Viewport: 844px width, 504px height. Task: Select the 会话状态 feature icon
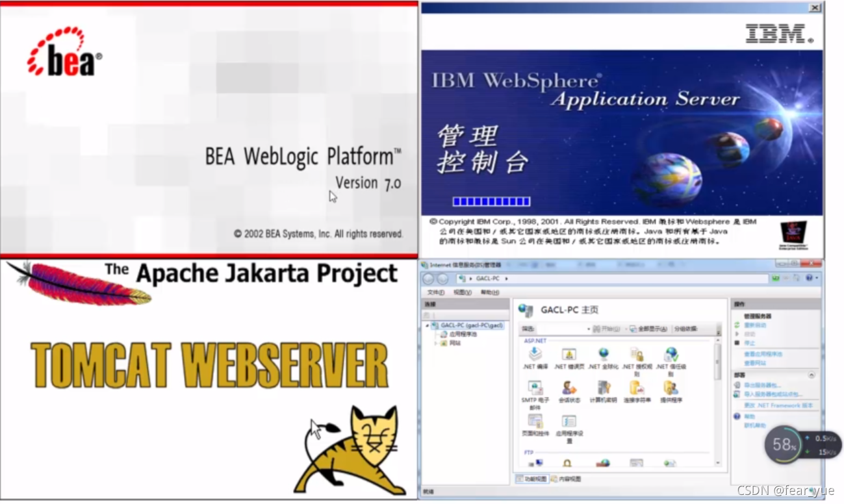coord(568,388)
